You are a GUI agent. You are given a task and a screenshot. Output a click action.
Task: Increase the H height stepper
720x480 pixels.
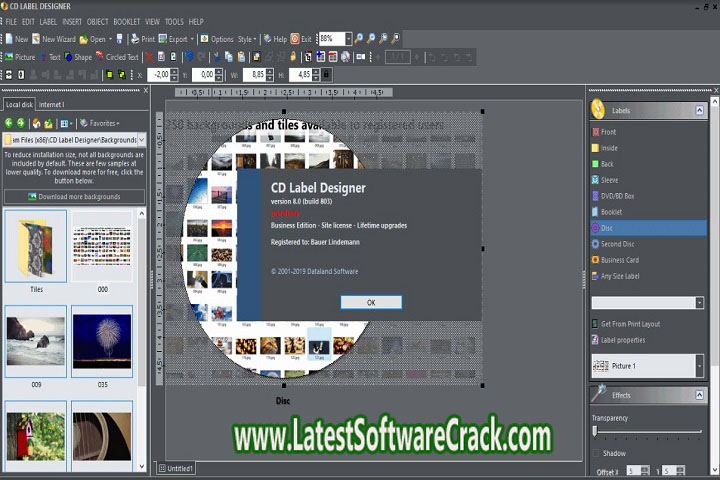click(316, 72)
